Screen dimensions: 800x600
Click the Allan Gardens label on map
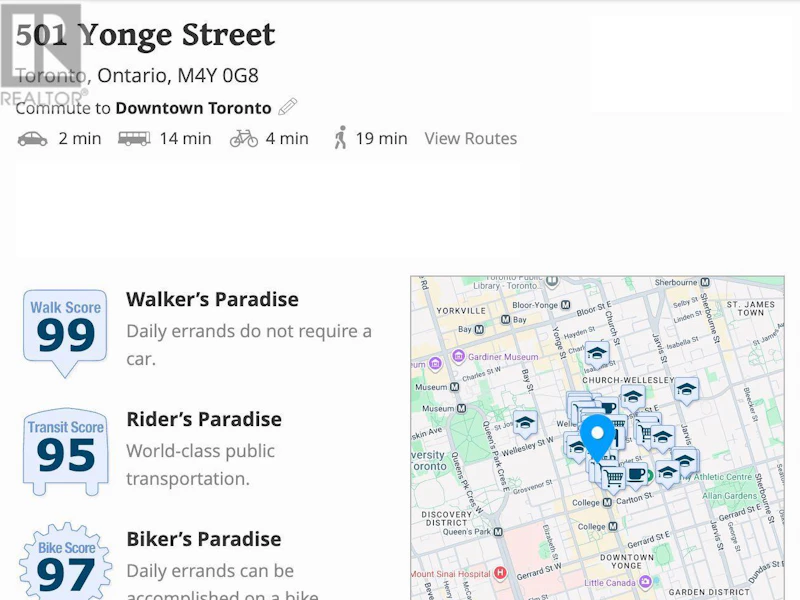[730, 495]
